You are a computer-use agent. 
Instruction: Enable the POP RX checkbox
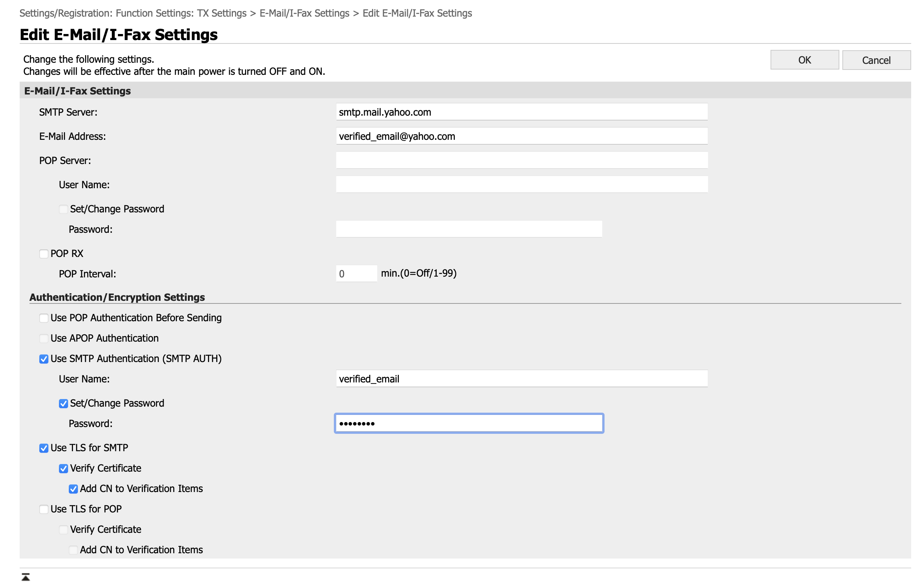tap(43, 254)
